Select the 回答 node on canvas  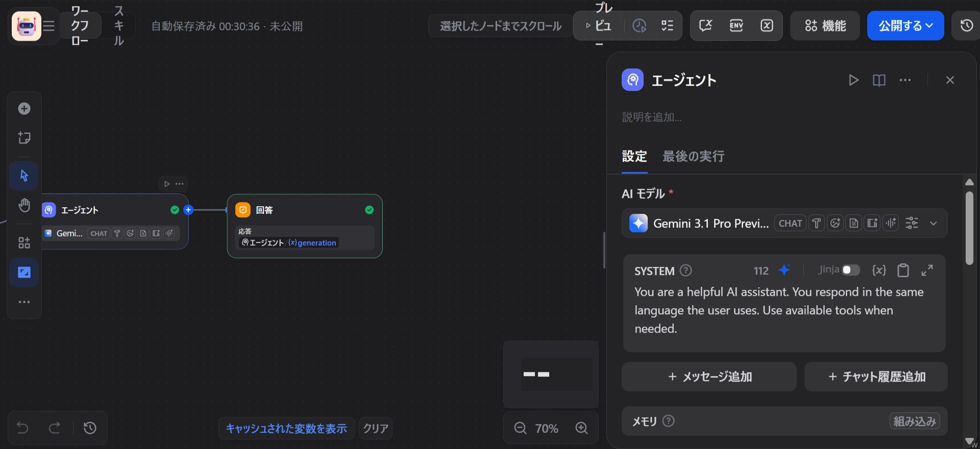click(x=305, y=226)
